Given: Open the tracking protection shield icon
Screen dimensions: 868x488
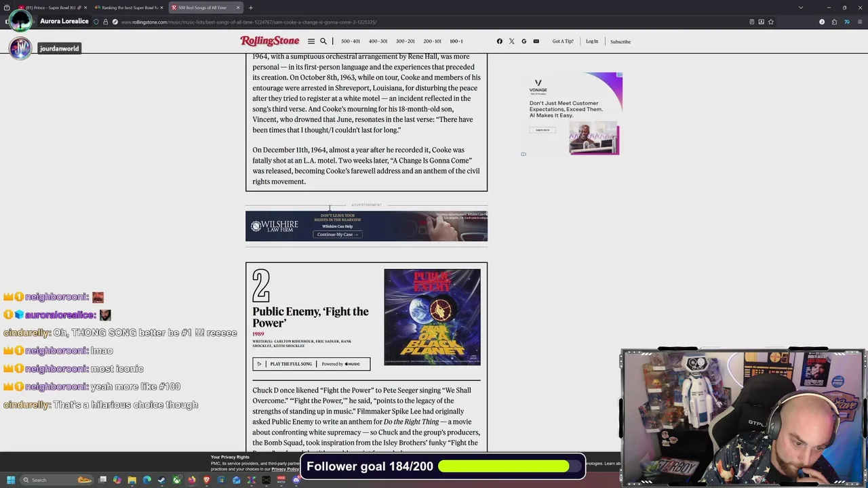Looking at the screenshot, I should tap(96, 22).
